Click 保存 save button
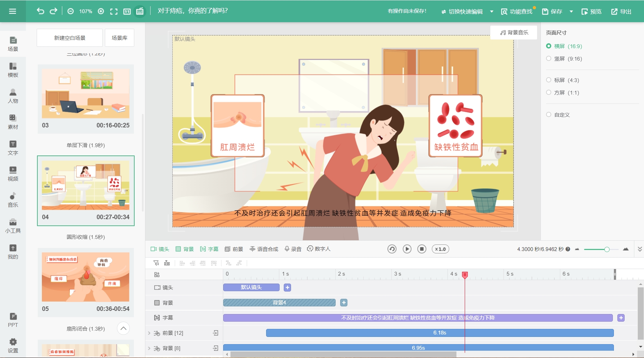 pos(552,11)
